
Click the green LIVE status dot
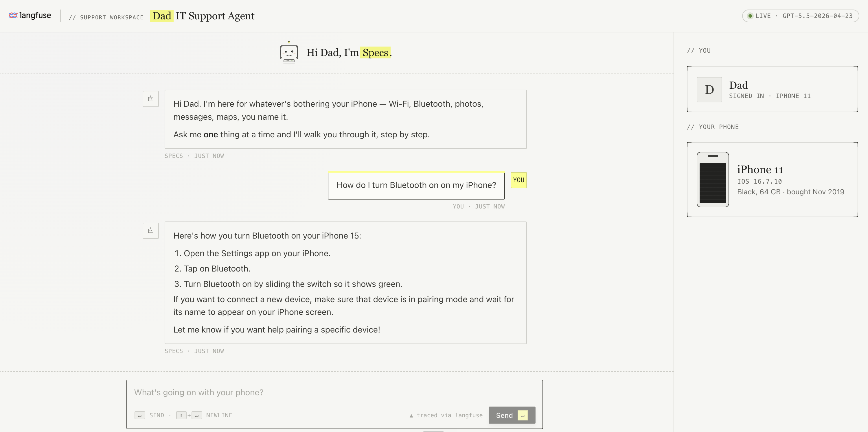coord(750,16)
